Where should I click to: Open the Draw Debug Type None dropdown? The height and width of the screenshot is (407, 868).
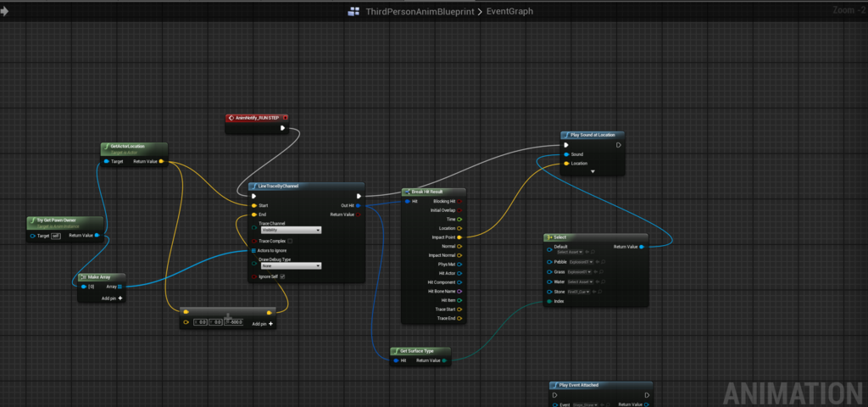[x=292, y=265]
